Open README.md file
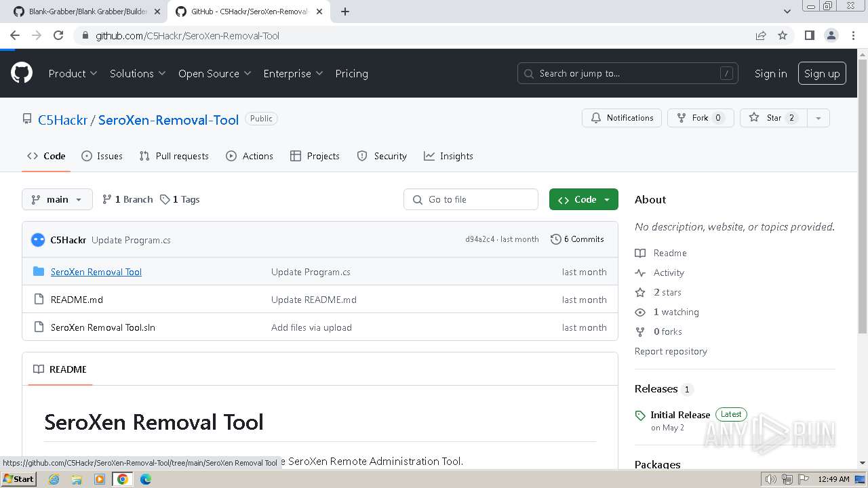The width and height of the screenshot is (868, 488). 77,300
